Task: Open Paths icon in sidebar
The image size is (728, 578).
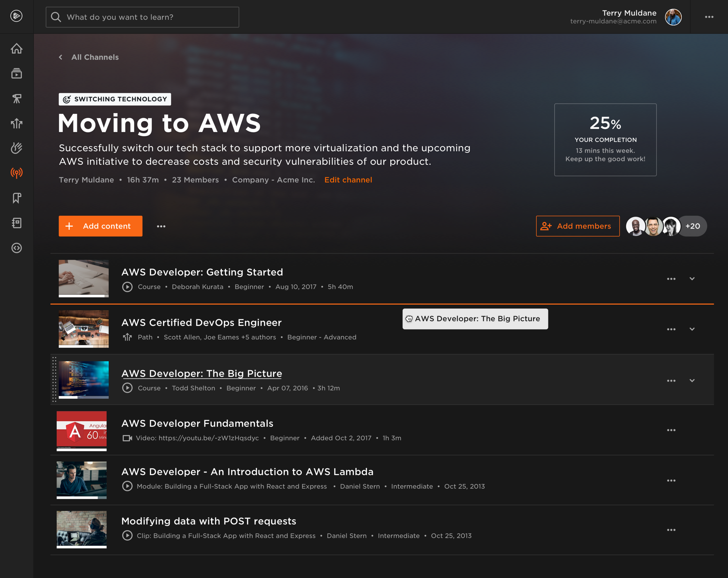Action: pos(17,123)
